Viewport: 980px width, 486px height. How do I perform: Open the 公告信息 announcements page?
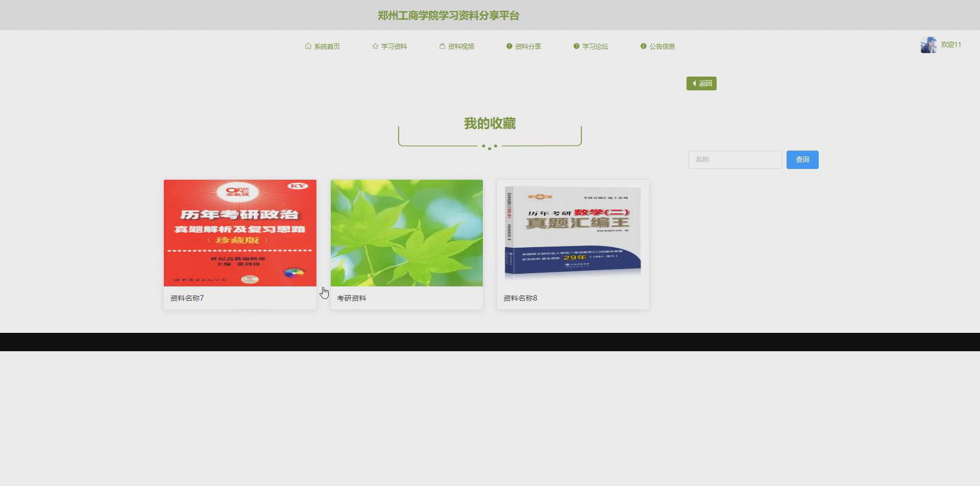point(662,46)
